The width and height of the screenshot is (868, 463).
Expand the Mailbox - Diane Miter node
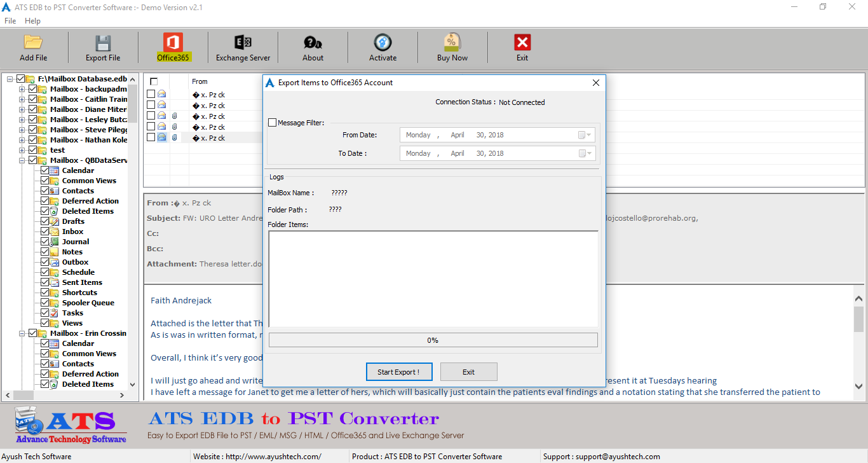click(x=22, y=109)
